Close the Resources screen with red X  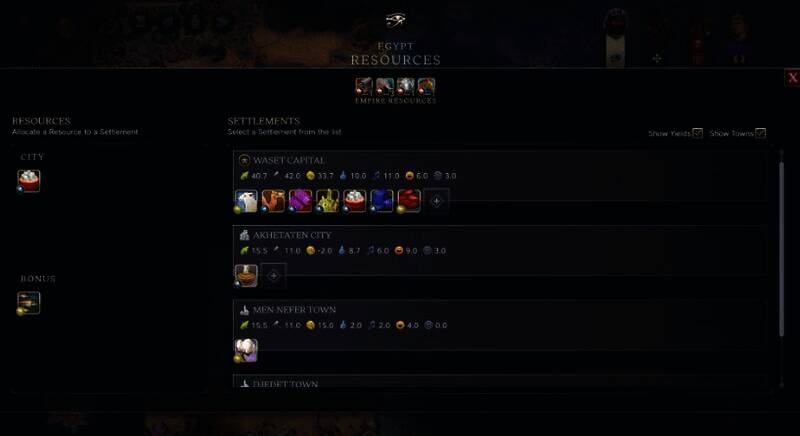[x=792, y=78]
